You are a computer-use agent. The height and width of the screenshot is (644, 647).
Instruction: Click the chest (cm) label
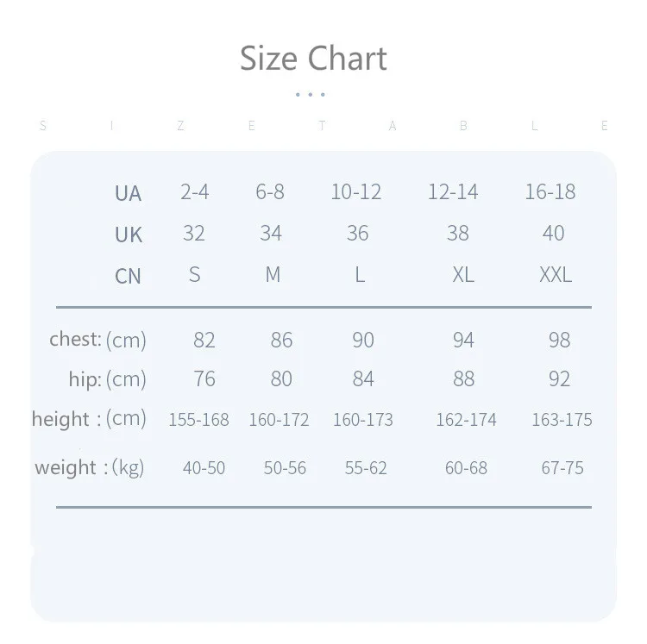click(x=97, y=340)
